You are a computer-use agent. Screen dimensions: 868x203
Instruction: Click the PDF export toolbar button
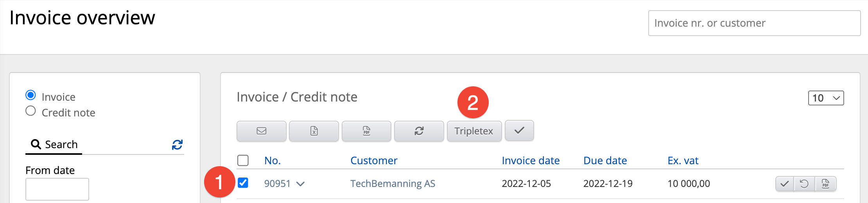tap(366, 131)
